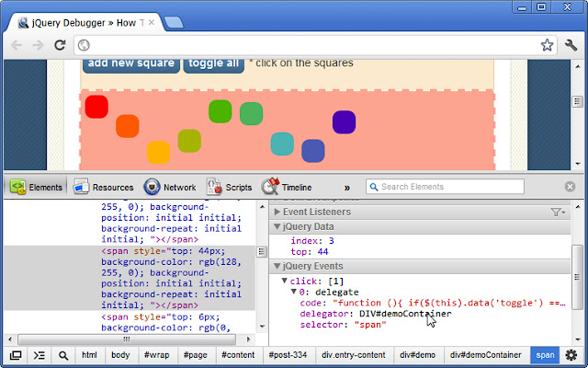Click the magnifier inspect element icon

tap(63, 355)
